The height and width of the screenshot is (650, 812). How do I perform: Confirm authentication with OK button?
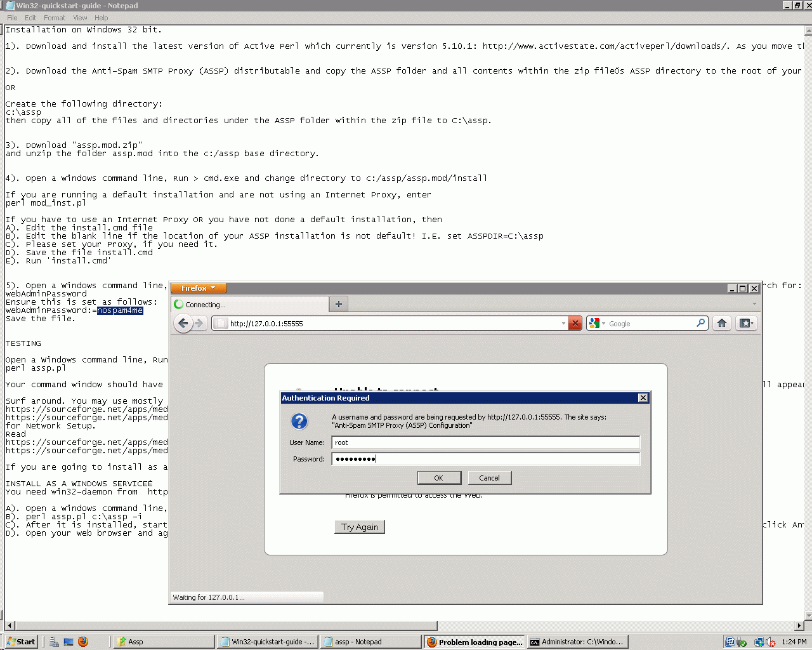click(x=438, y=478)
